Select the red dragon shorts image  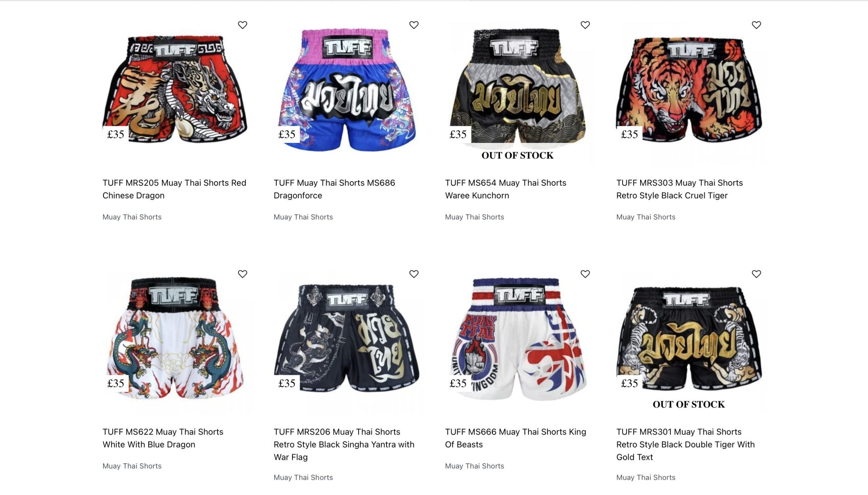tap(175, 89)
